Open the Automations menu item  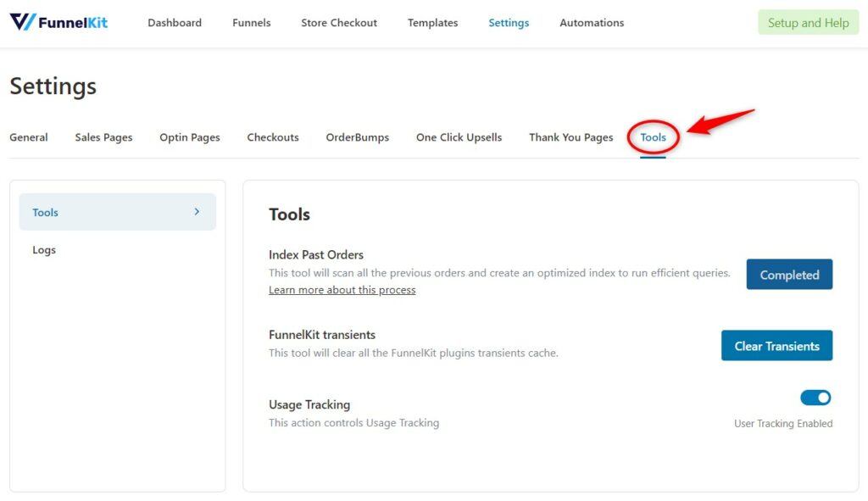point(592,23)
